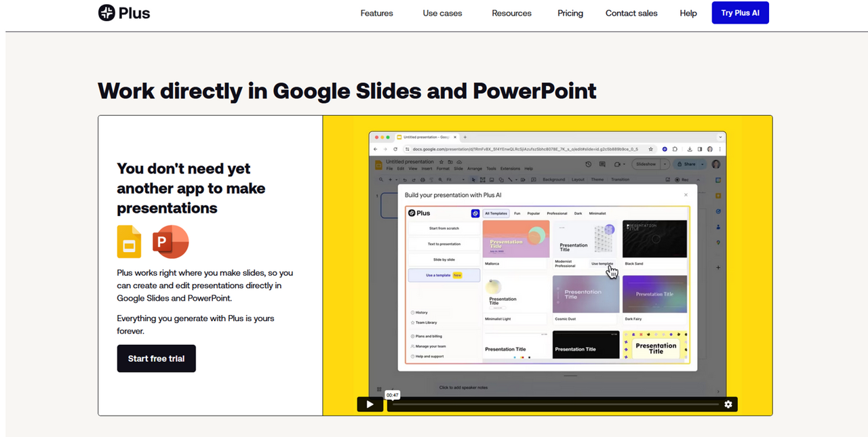This screenshot has width=868, height=437.
Task: Select the Fun template tab in video
Action: point(517,213)
